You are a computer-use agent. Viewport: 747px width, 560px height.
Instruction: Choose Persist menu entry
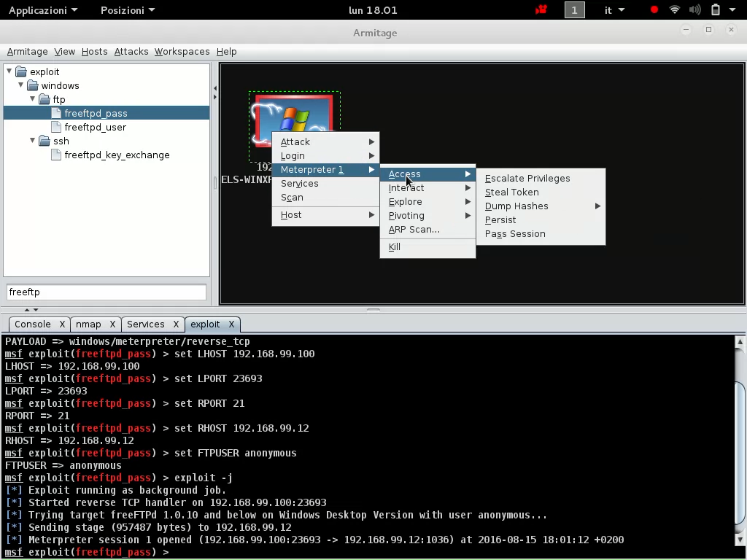point(541,220)
